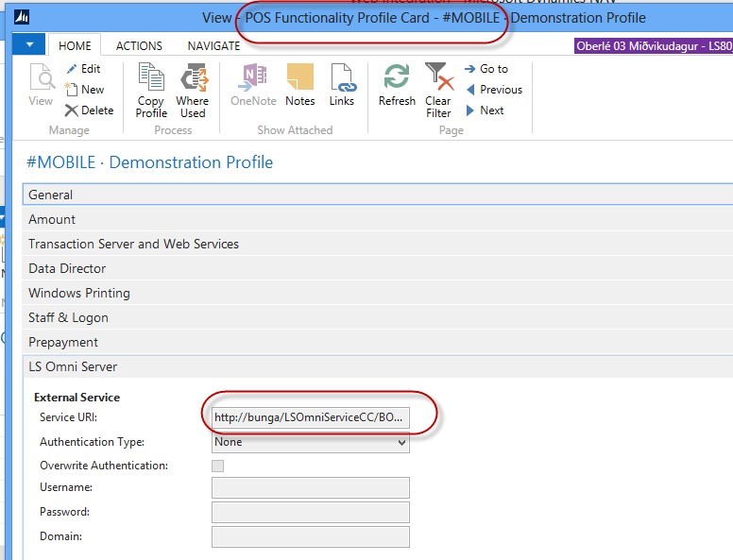Expand the General FastTab

(51, 195)
